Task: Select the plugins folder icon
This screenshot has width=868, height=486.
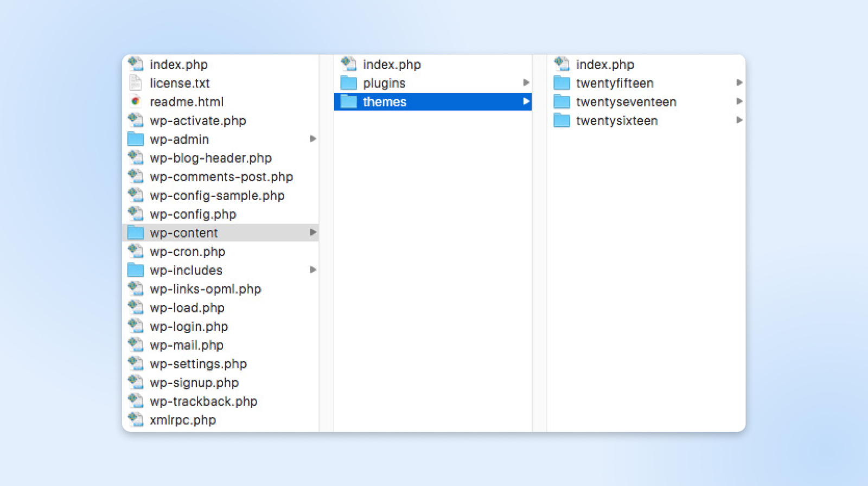Action: click(348, 83)
